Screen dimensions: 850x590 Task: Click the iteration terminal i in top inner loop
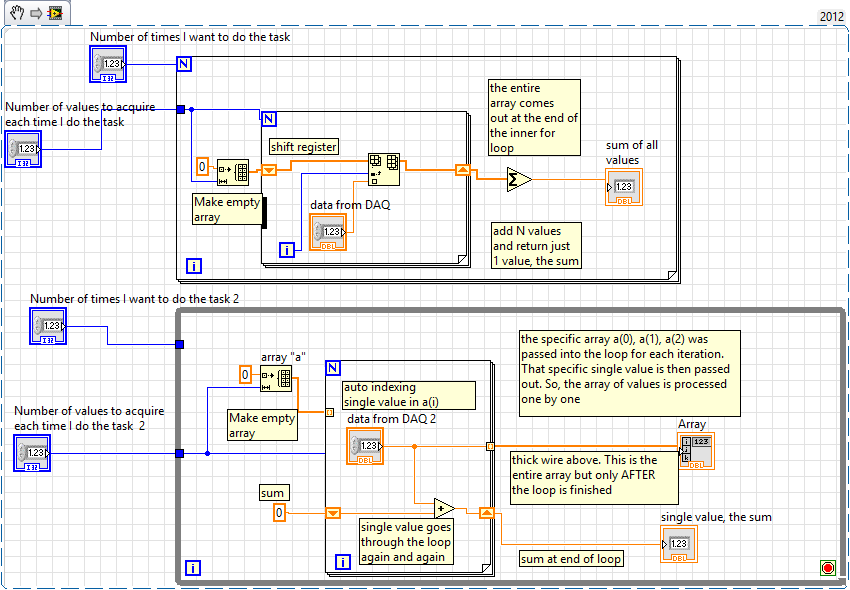[x=287, y=249]
